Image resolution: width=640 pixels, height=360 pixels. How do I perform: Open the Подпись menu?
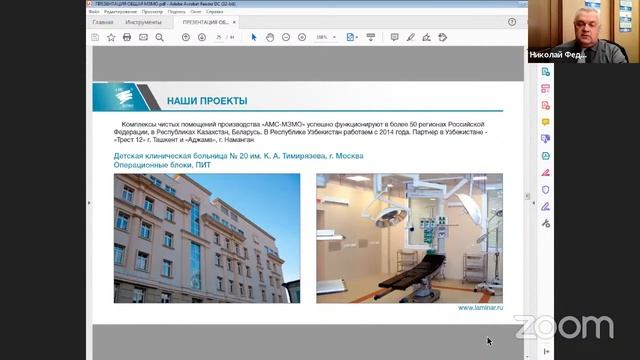click(176, 12)
